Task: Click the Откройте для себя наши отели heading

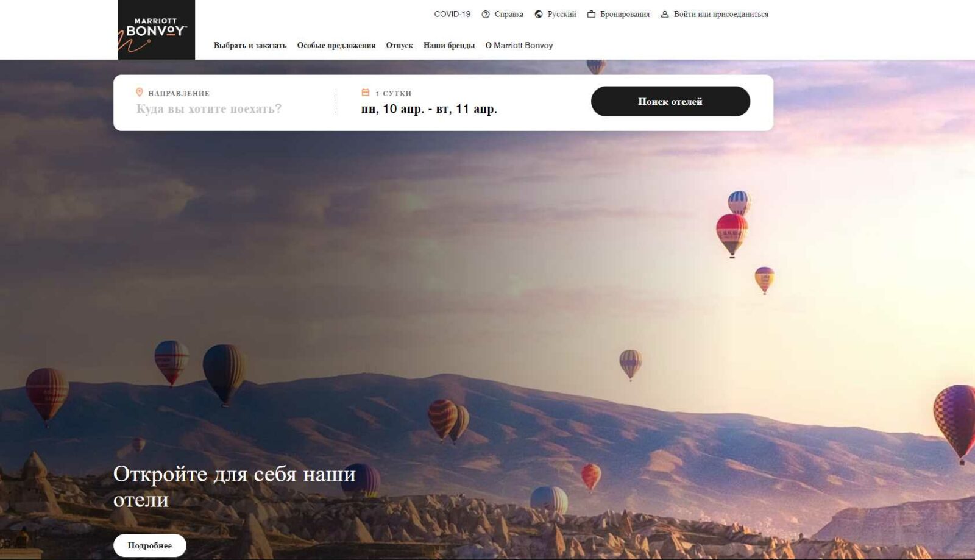Action: click(x=235, y=486)
